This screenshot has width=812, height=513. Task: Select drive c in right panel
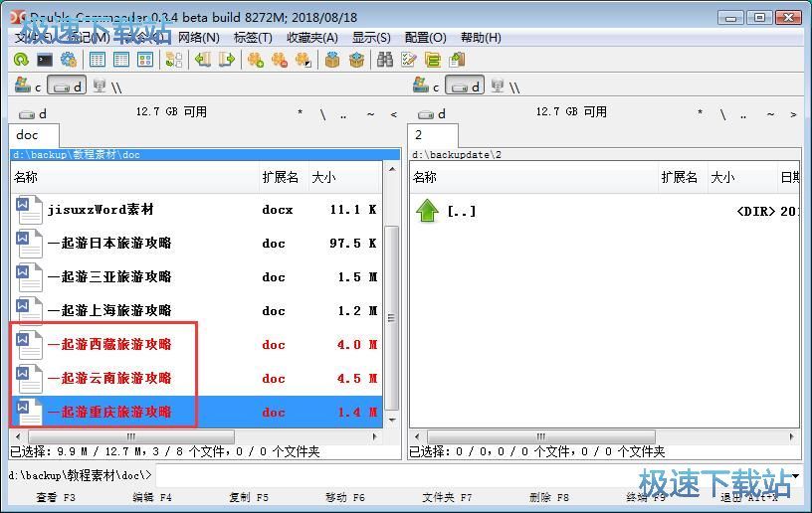pos(426,85)
